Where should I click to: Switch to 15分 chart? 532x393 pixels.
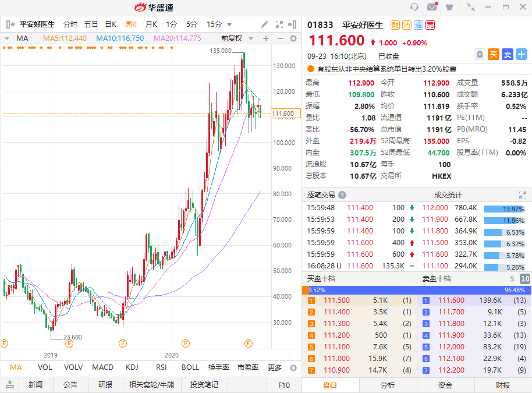pyautogui.click(x=214, y=24)
